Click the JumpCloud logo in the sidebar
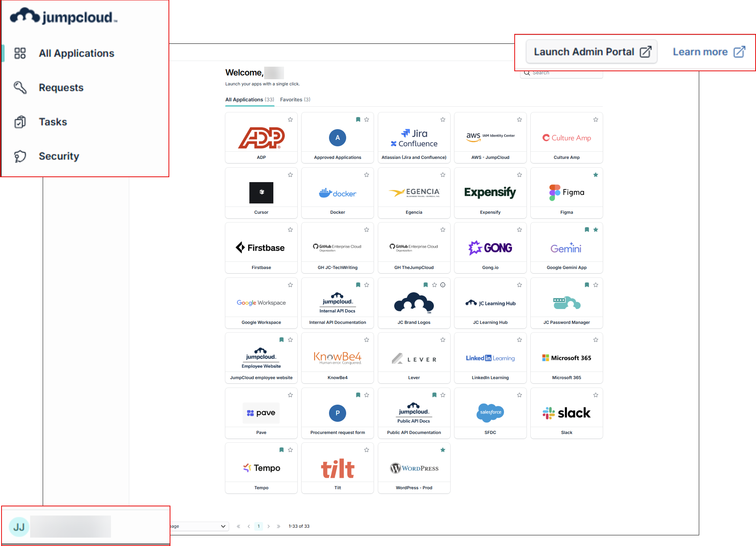Viewport: 756px width, 546px height. (63, 17)
